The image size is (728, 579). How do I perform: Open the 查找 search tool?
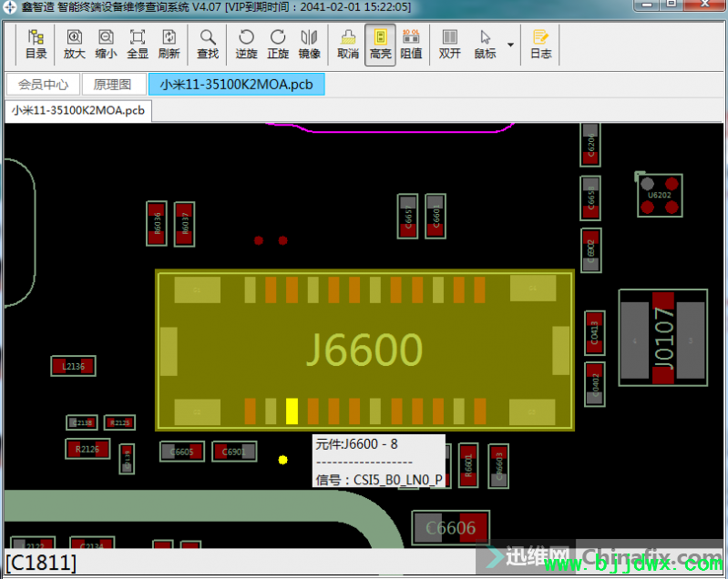208,45
